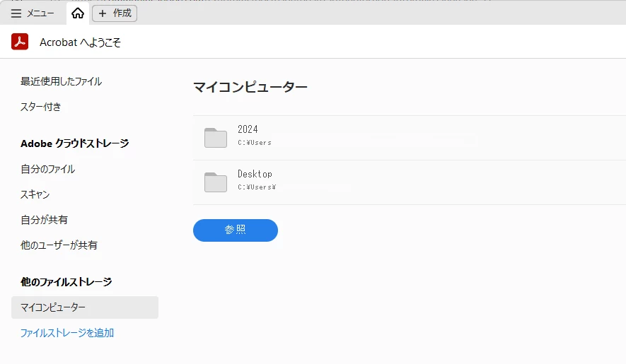Click ファイルストレージを追加 link
The height and width of the screenshot is (364, 626).
67,333
